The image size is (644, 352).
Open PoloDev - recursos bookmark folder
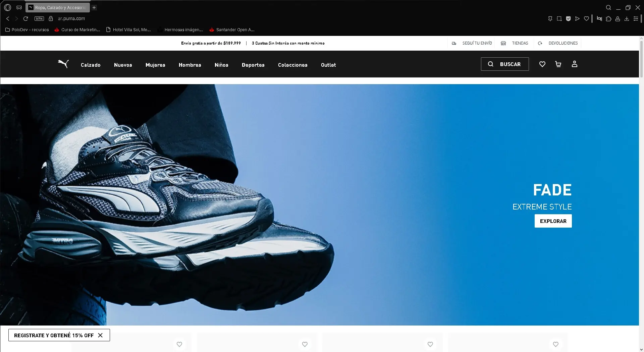pos(27,30)
